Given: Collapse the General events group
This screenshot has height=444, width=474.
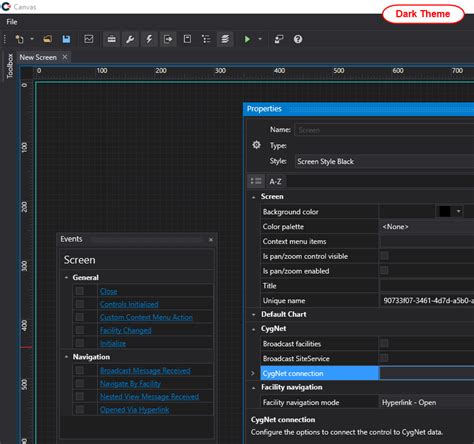Looking at the screenshot, I should coord(66,277).
